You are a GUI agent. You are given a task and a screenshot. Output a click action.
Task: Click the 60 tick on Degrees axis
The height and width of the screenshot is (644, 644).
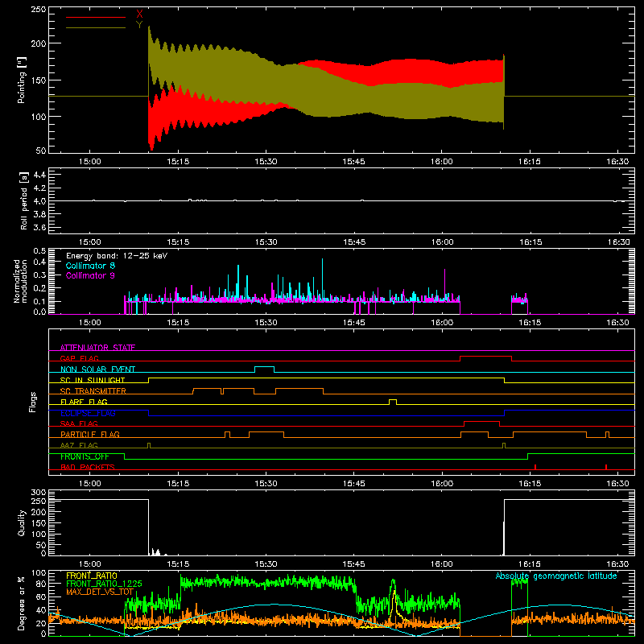coord(41,597)
